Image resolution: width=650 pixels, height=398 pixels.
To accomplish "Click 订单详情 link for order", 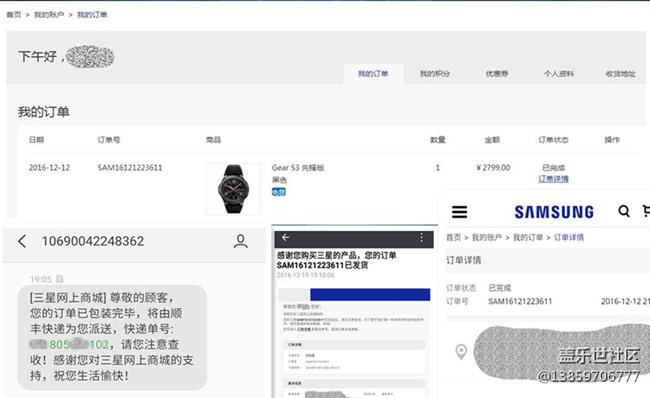I will point(553,179).
